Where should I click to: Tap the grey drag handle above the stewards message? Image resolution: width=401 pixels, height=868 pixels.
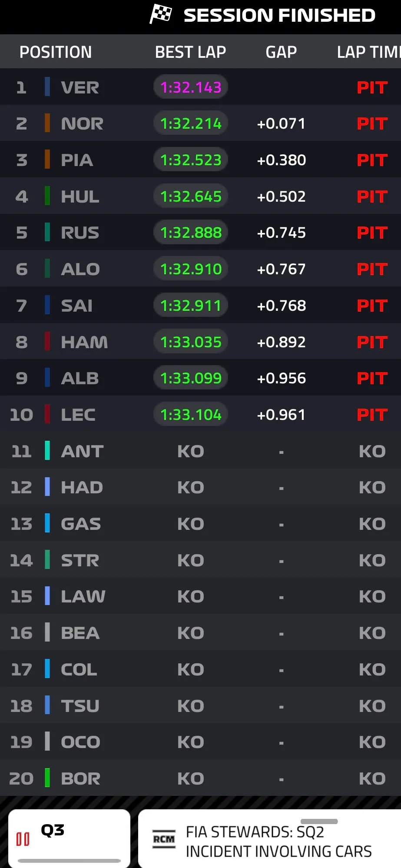tap(319, 821)
